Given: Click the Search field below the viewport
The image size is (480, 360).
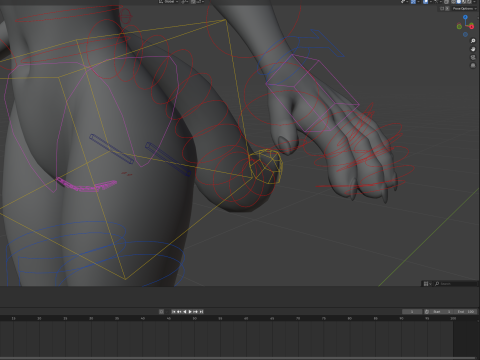Looking at the screenshot, I should [x=456, y=284].
